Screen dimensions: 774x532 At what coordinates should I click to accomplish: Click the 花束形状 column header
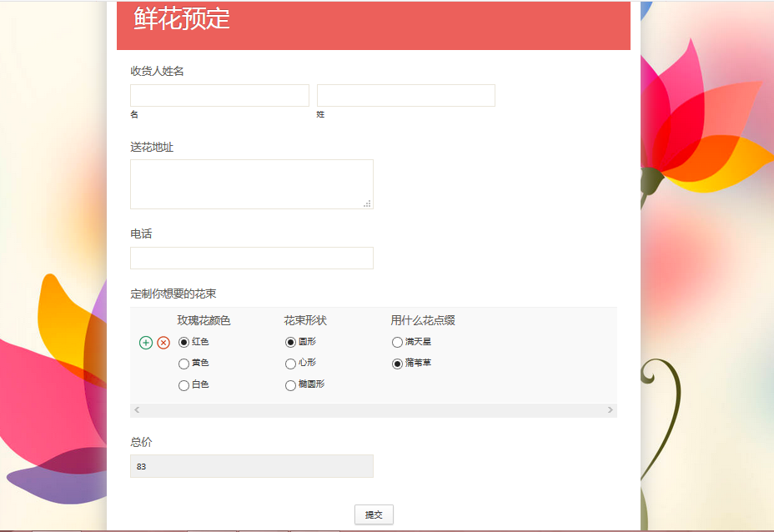pyautogui.click(x=305, y=320)
